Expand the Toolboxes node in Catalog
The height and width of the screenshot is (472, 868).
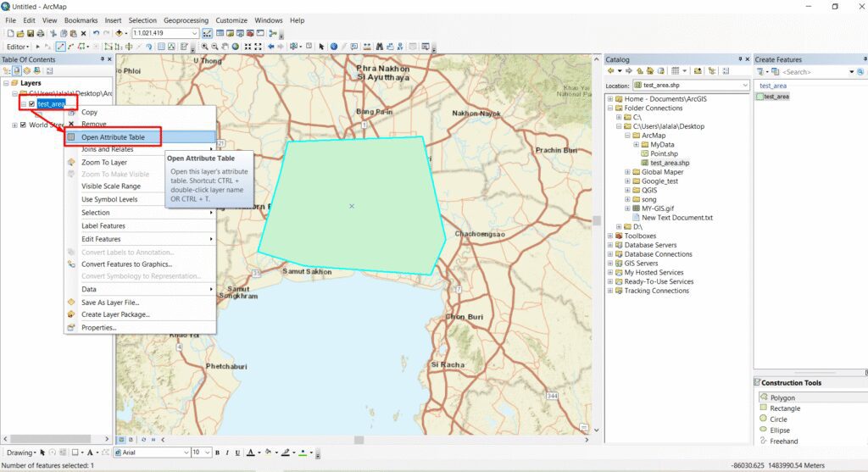610,236
